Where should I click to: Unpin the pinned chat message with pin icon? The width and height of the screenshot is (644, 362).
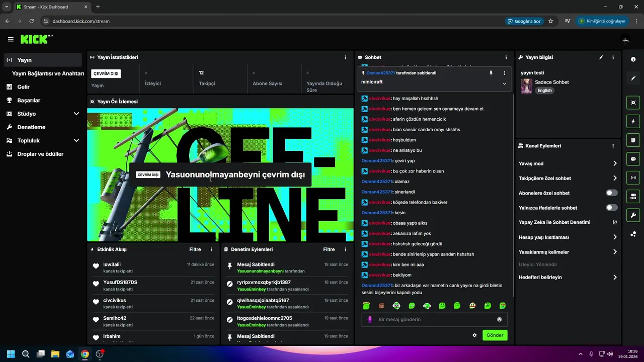(x=491, y=73)
